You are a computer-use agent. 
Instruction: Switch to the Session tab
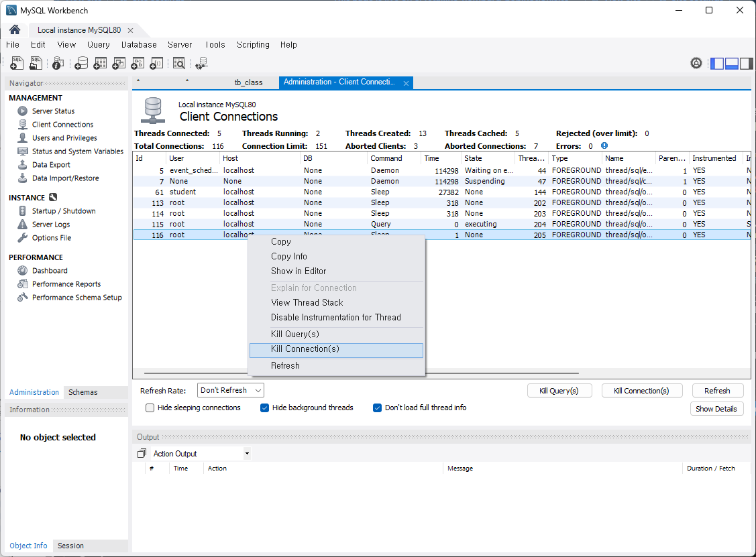click(x=70, y=546)
